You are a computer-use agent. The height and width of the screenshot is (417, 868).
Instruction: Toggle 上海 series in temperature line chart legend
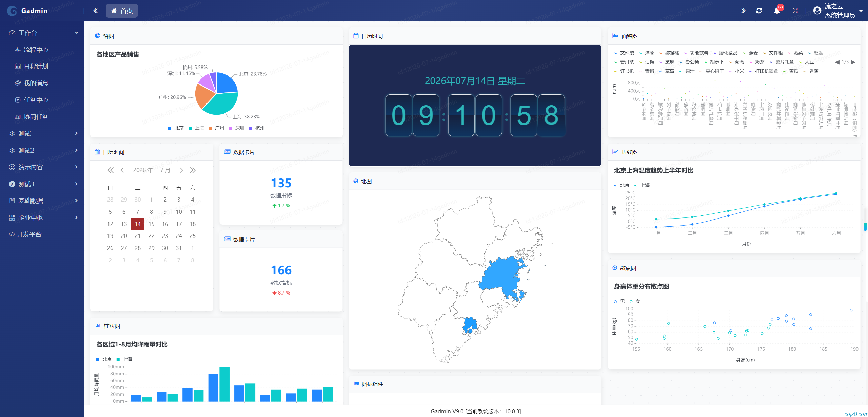(x=642, y=185)
